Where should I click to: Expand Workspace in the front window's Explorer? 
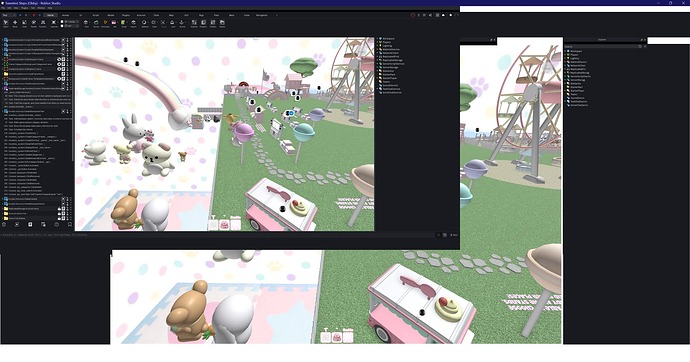click(x=377, y=39)
